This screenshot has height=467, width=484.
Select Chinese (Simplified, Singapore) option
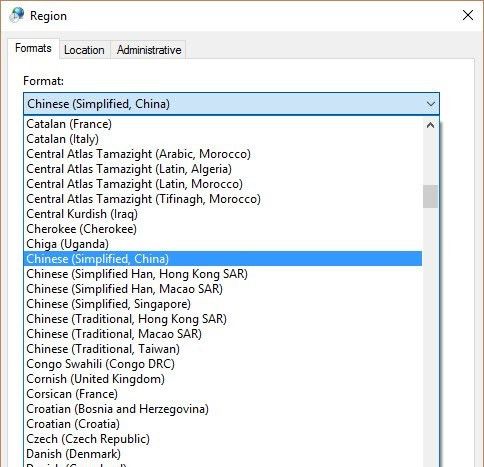[223, 304]
